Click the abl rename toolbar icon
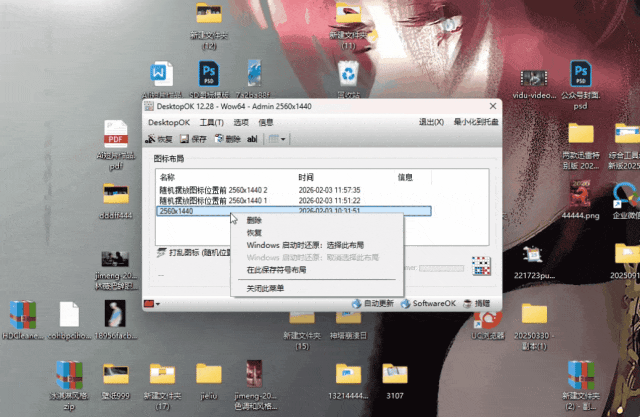 [252, 139]
